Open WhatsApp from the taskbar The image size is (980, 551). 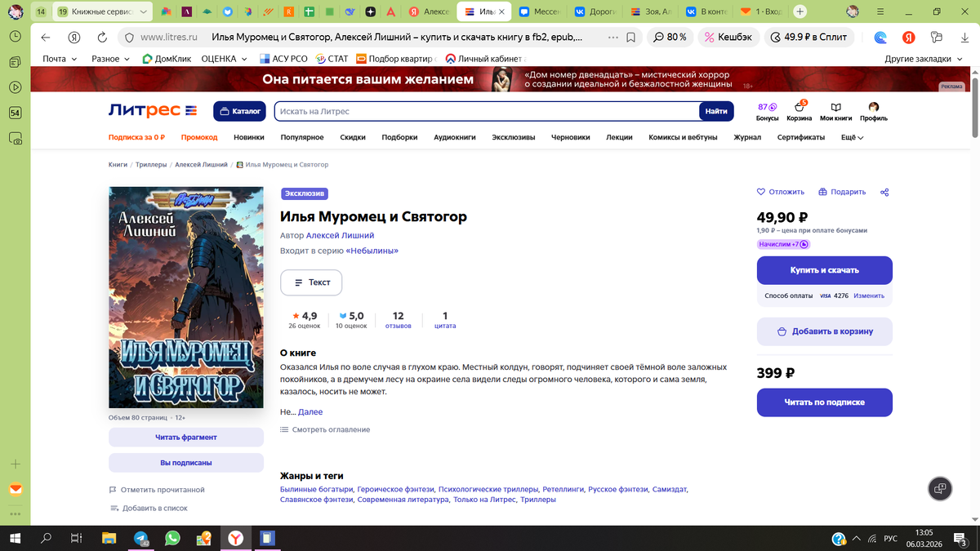172,539
